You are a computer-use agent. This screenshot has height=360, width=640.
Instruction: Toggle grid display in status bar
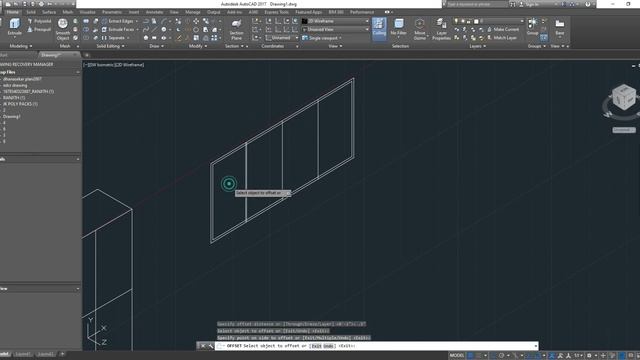click(x=470, y=356)
